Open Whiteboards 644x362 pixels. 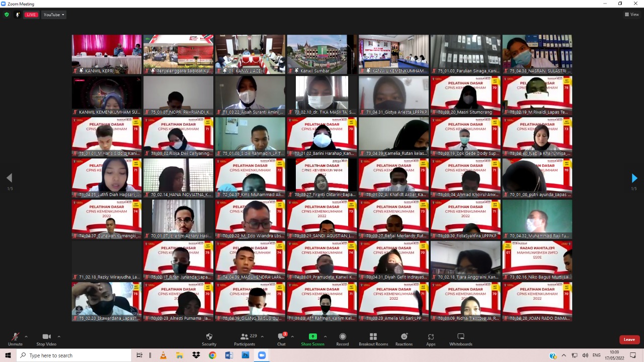coord(460,339)
